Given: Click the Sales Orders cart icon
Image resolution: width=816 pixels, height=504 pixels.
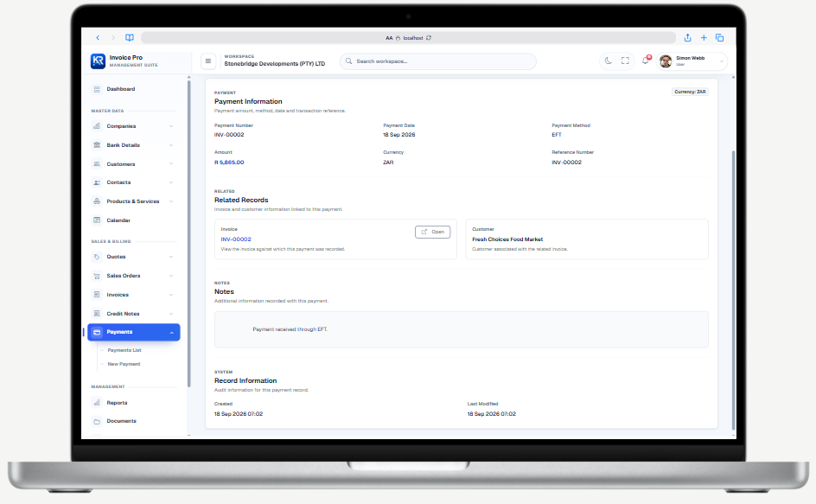Looking at the screenshot, I should tap(97, 276).
